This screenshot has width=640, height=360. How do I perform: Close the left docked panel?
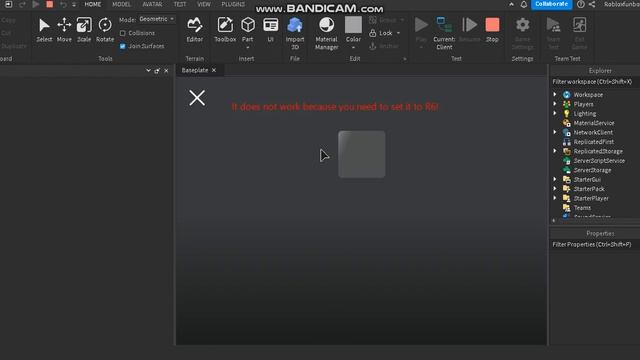pos(166,71)
